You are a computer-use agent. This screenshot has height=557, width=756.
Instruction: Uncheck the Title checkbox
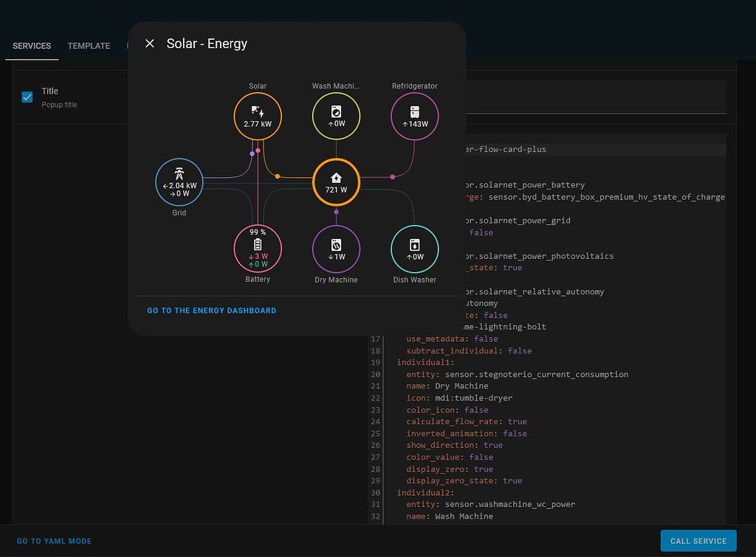pos(27,97)
